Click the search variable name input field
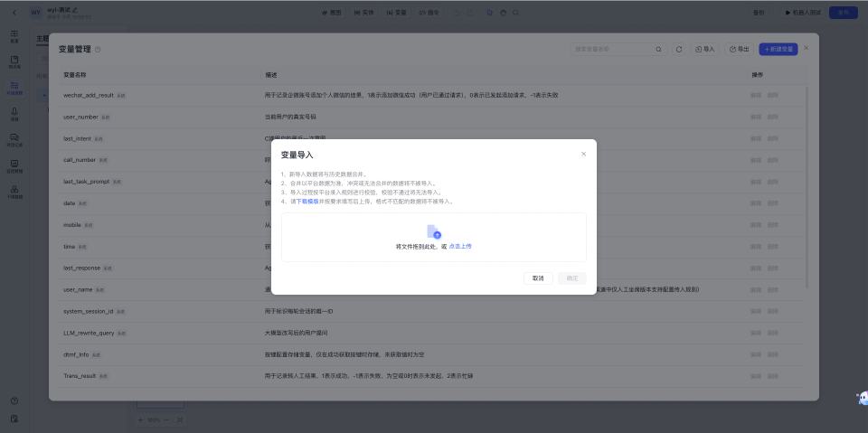Viewport: 868px width, 433px height. [x=615, y=49]
